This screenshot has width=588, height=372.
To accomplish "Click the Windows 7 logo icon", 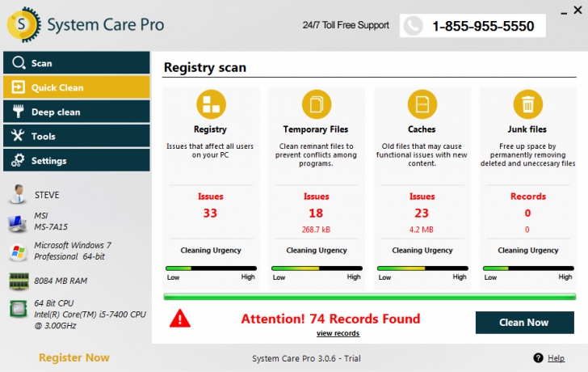I will click(x=18, y=252).
